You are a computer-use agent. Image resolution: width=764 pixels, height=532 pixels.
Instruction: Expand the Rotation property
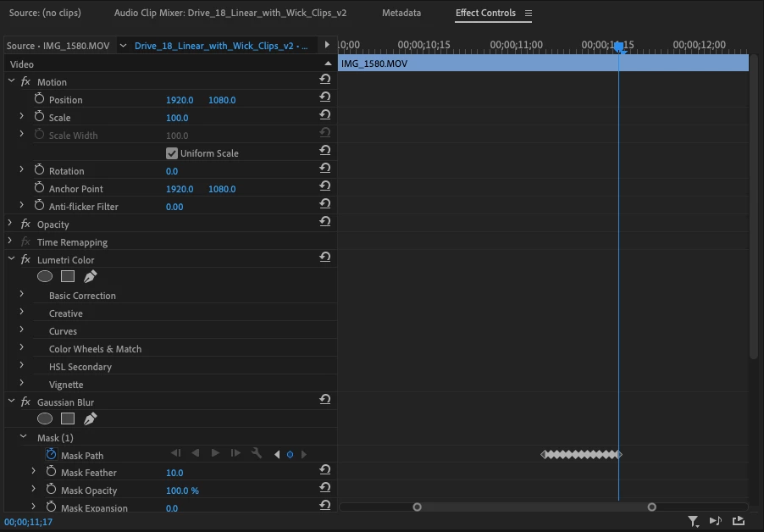(21, 169)
